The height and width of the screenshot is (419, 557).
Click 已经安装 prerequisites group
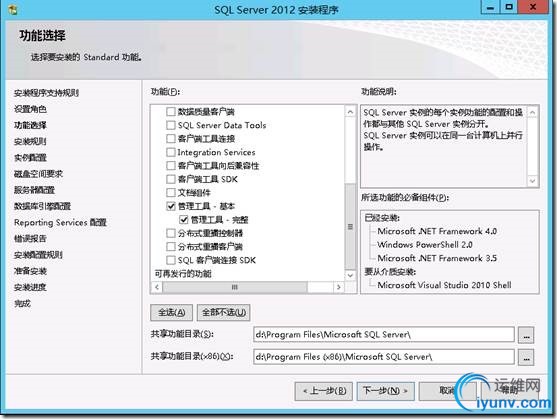[382, 218]
